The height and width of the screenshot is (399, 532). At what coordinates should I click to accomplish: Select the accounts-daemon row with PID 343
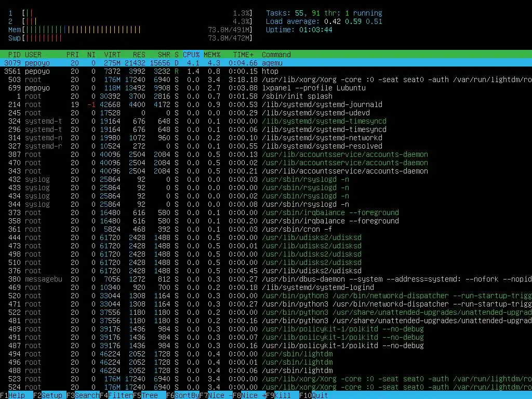click(x=266, y=171)
